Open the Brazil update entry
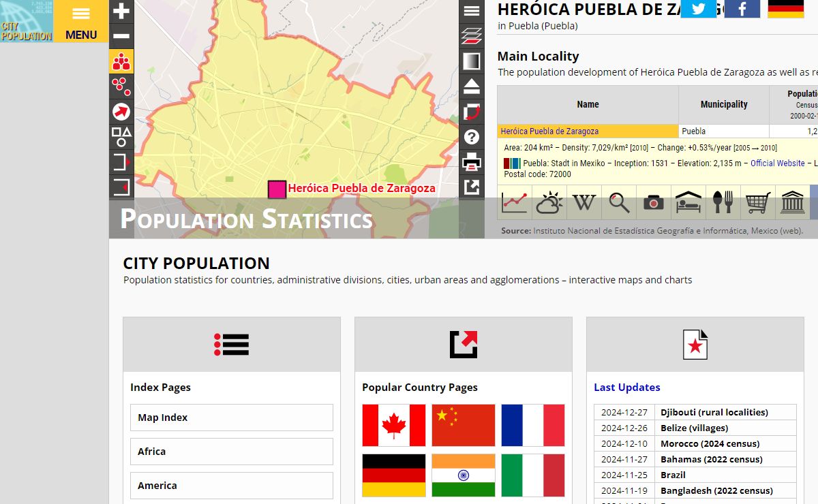Image resolution: width=818 pixels, height=504 pixels. pyautogui.click(x=673, y=475)
